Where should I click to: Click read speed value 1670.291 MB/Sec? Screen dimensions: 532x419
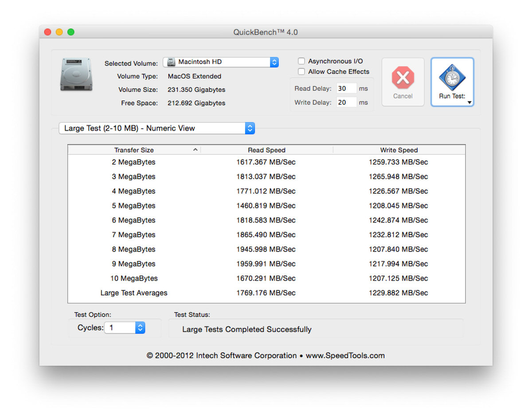[266, 278]
